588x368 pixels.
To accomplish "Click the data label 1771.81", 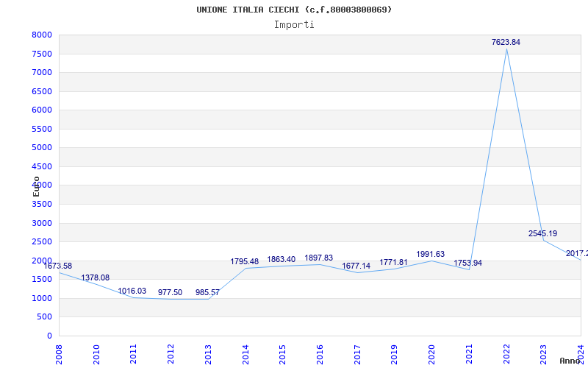I will (394, 262).
